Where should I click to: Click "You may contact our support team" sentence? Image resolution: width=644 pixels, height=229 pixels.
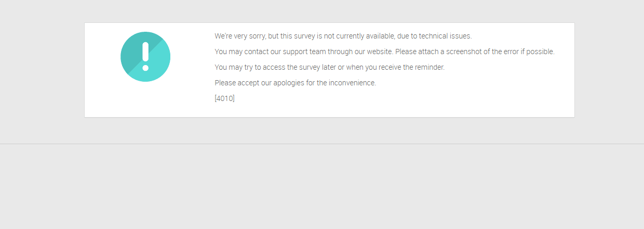pos(304,52)
